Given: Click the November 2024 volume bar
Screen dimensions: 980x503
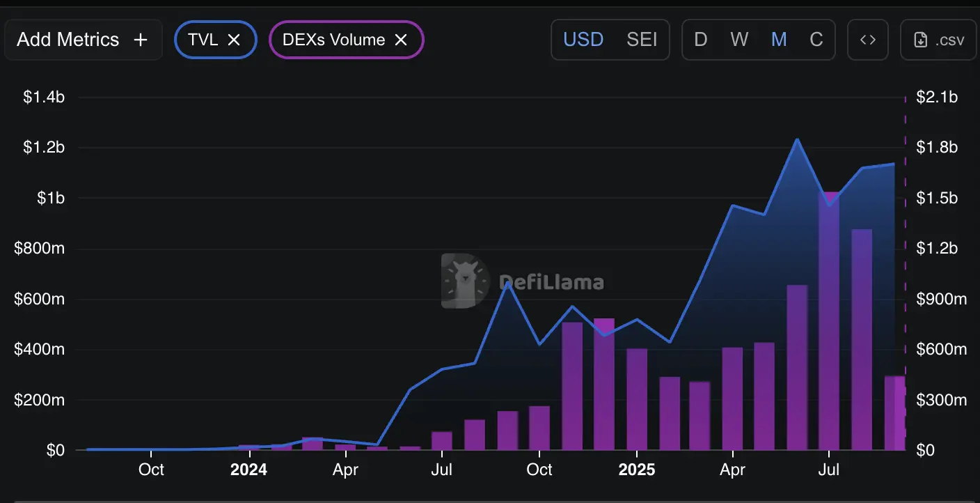Looking at the screenshot, I should coord(572,387).
